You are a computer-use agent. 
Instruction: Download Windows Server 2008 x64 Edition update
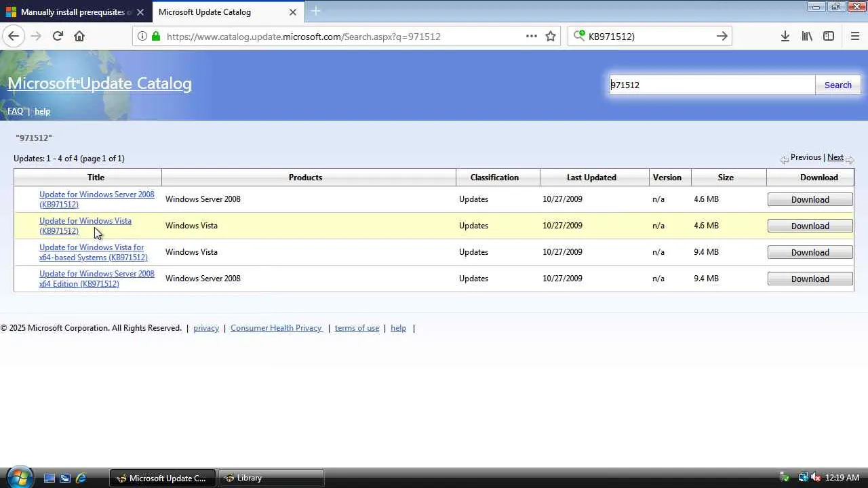(x=810, y=279)
